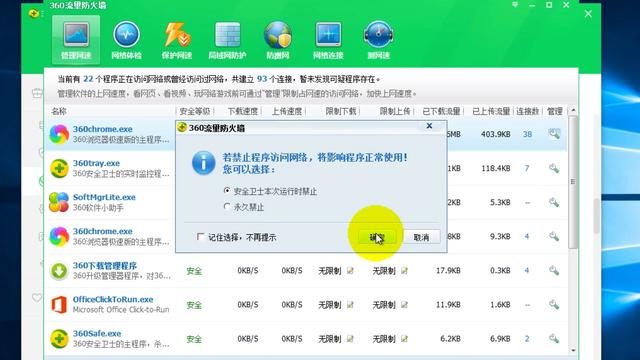The image size is (640, 360).
Task: Open 360tray.exe's 7 connections link
Action: [527, 168]
